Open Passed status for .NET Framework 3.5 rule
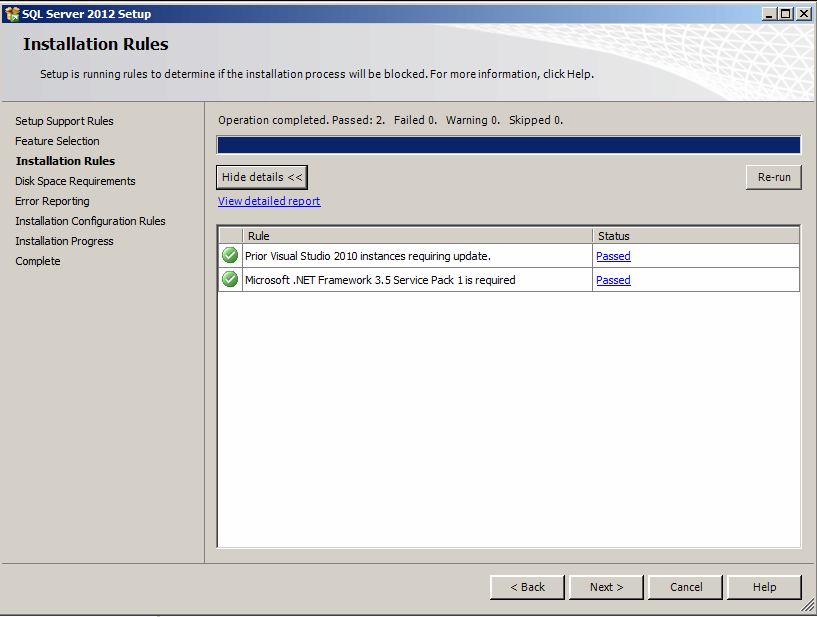This screenshot has width=817, height=617. [613, 280]
